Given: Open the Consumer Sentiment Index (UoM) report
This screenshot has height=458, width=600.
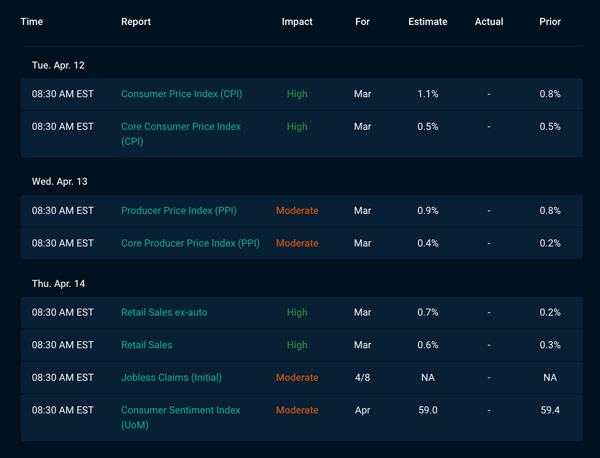Looking at the screenshot, I should point(180,417).
